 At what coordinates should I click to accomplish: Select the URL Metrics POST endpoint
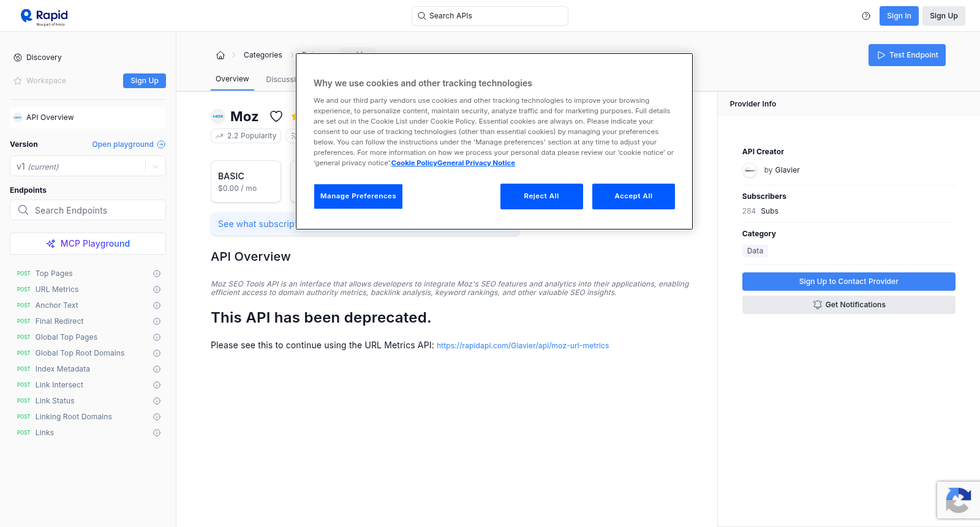pos(57,290)
